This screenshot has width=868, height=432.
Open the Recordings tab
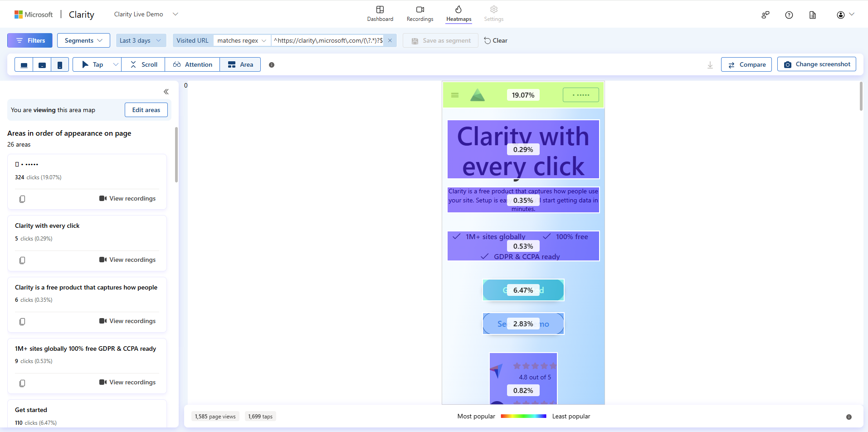420,14
